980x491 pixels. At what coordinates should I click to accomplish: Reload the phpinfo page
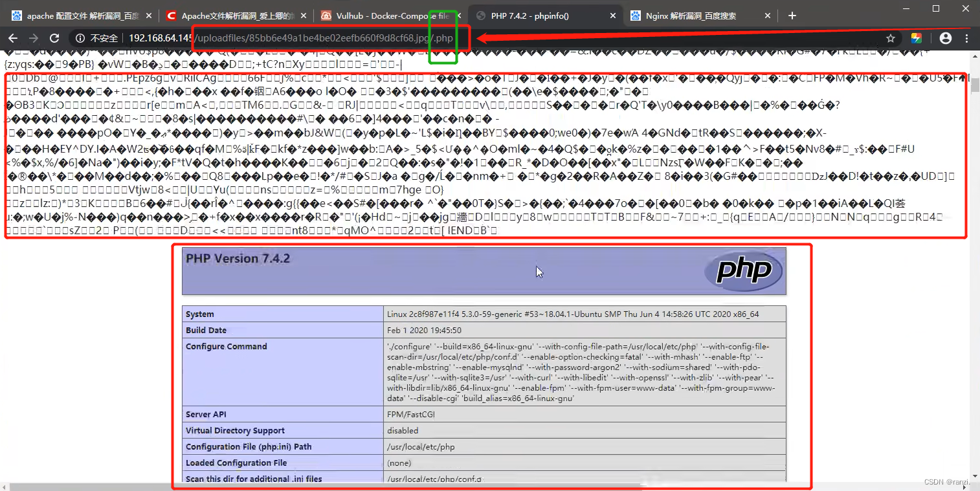(54, 38)
